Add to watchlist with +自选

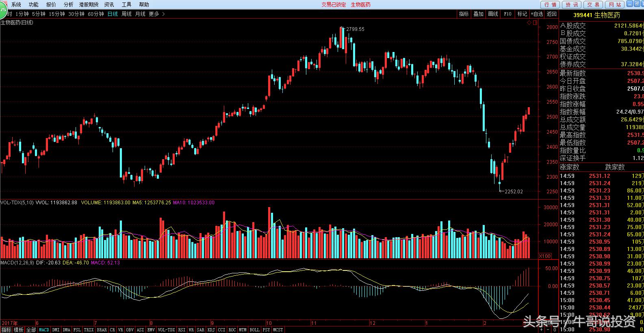point(537,14)
